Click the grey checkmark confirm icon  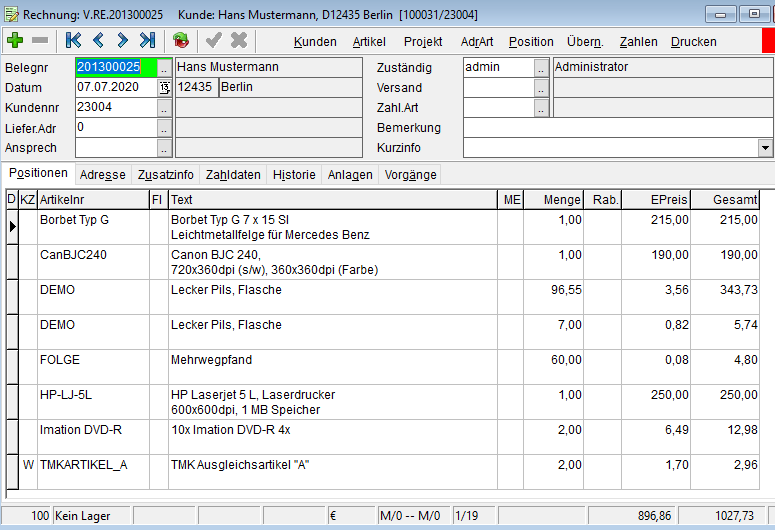pos(213,41)
